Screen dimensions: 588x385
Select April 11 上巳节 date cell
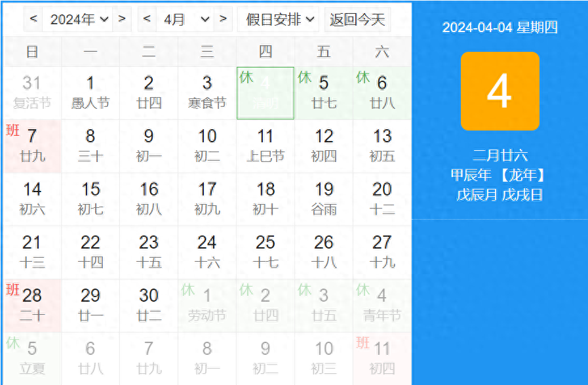[x=265, y=146]
